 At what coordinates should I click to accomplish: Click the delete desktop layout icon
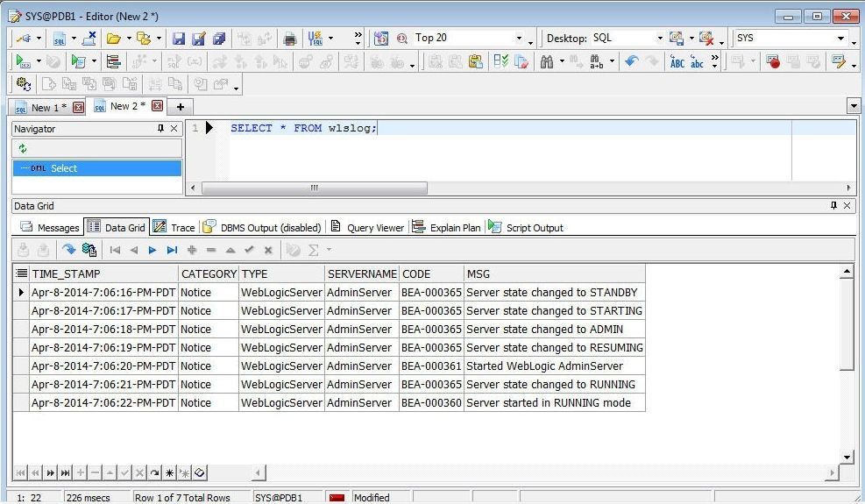706,38
